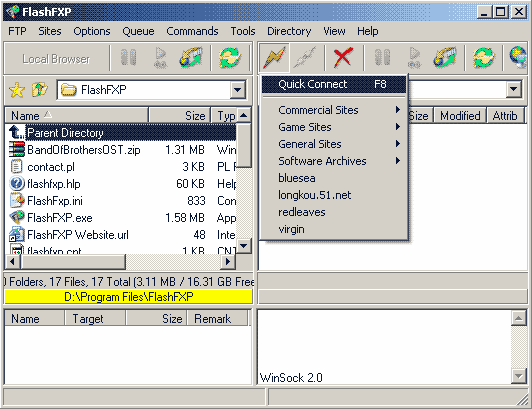Click the file list scroll down arrow
Viewport: 532px width, 409px height.
pyautogui.click(x=244, y=245)
